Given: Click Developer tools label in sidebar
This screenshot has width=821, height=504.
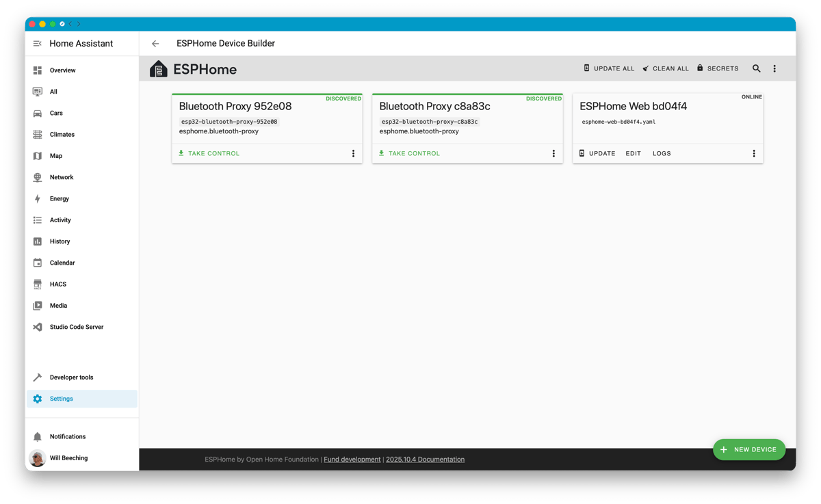Looking at the screenshot, I should point(72,377).
